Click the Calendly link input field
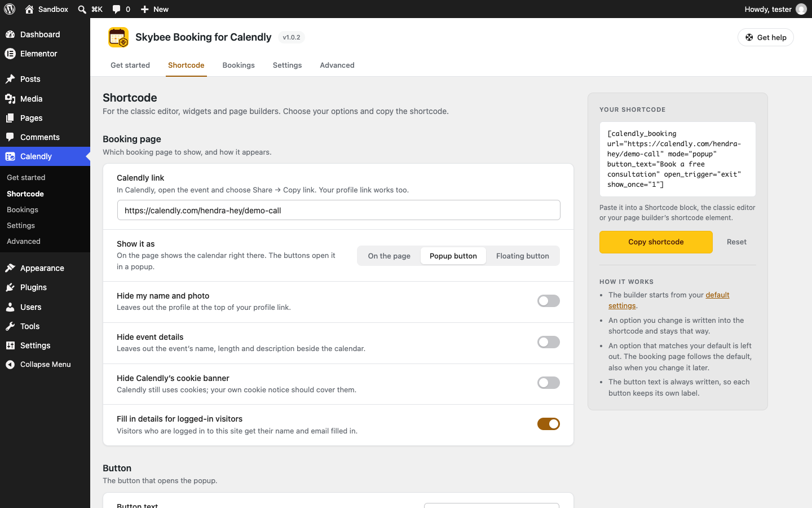The width and height of the screenshot is (812, 508). (x=338, y=210)
